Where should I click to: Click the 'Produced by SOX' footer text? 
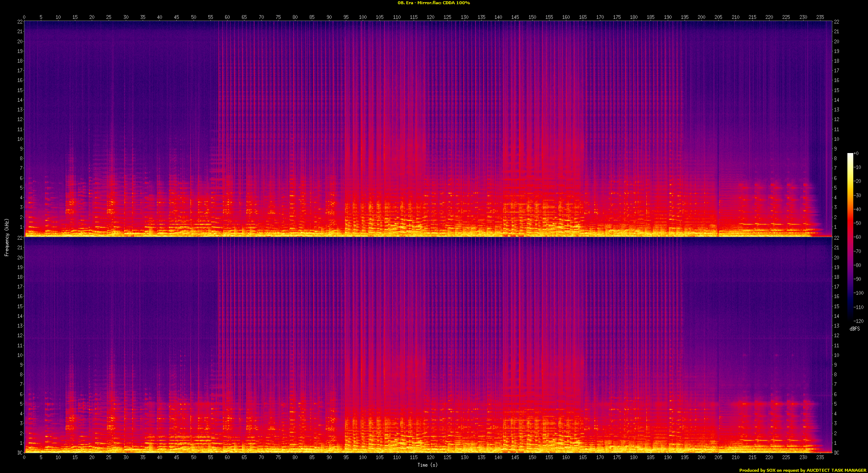pyautogui.click(x=757, y=470)
